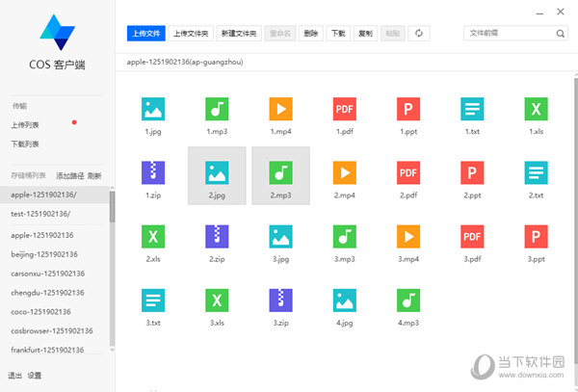Select the 2.ppt presentation icon
The image size is (578, 392).
pyautogui.click(x=472, y=172)
